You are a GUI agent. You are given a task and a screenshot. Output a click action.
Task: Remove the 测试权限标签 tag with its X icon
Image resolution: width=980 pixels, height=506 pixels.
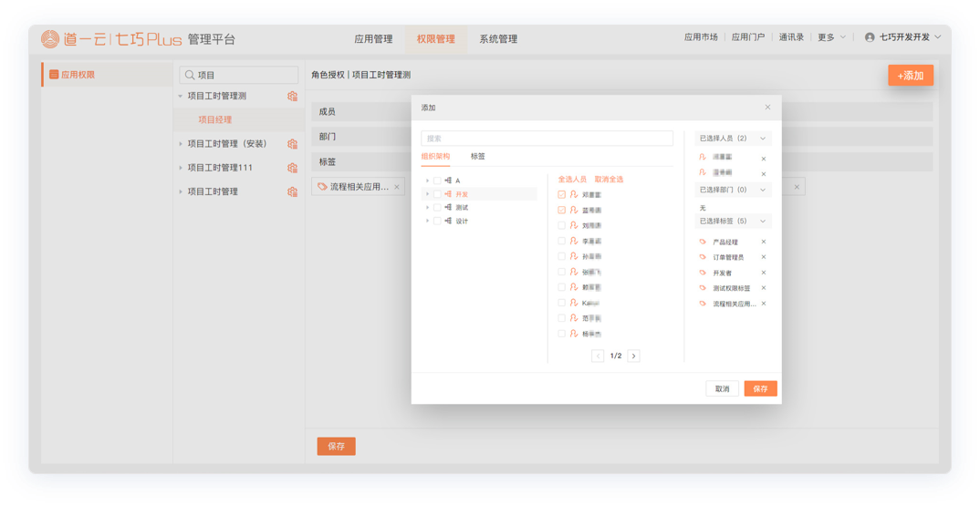pos(764,288)
